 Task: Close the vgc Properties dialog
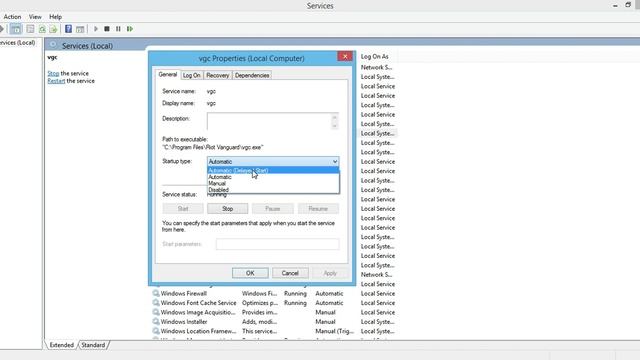(345, 56)
